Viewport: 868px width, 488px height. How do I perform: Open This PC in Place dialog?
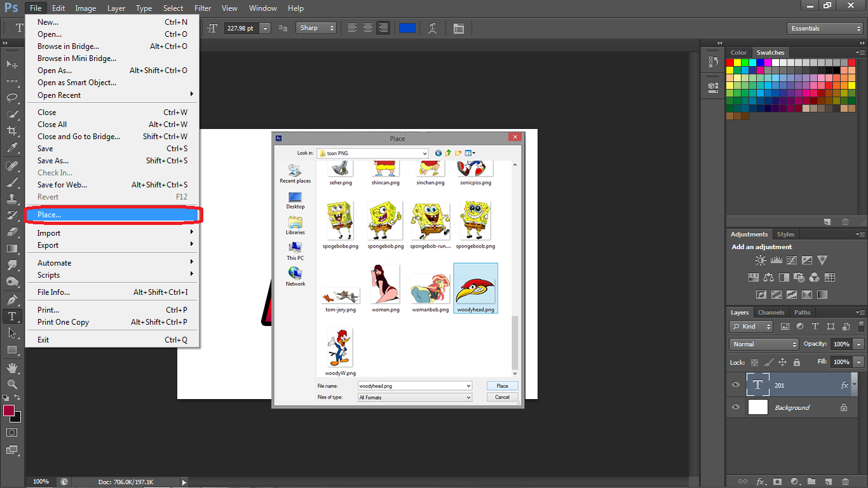point(295,252)
